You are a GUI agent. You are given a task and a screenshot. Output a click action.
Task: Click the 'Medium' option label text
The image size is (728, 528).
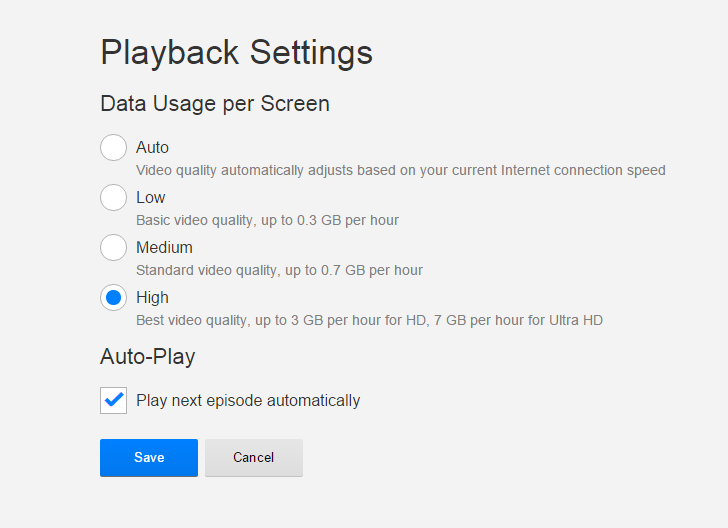[x=164, y=248]
